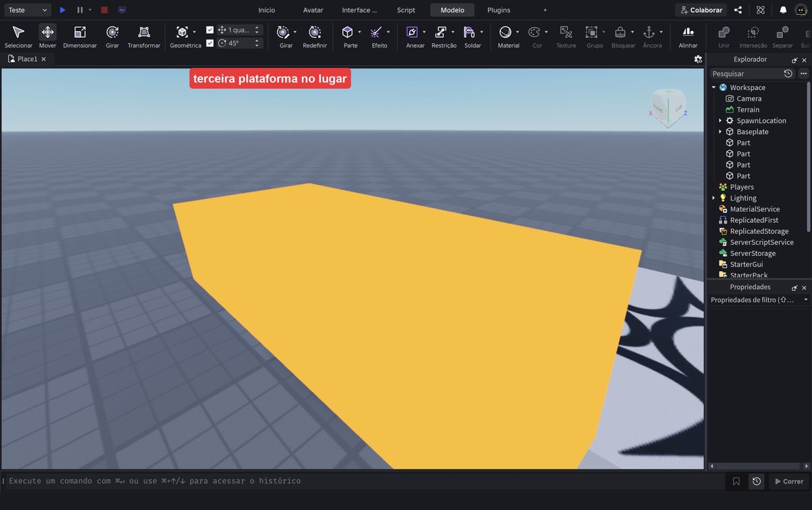Expand the Lighting node
812x510 pixels.
(x=713, y=198)
